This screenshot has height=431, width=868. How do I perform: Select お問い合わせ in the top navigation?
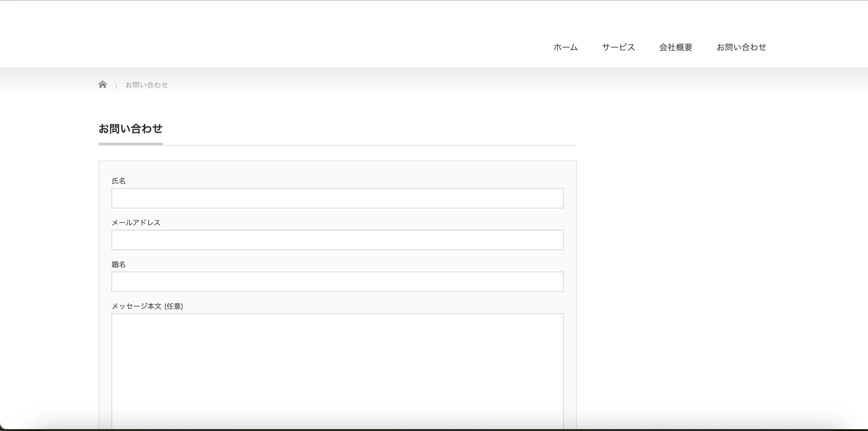pos(741,47)
